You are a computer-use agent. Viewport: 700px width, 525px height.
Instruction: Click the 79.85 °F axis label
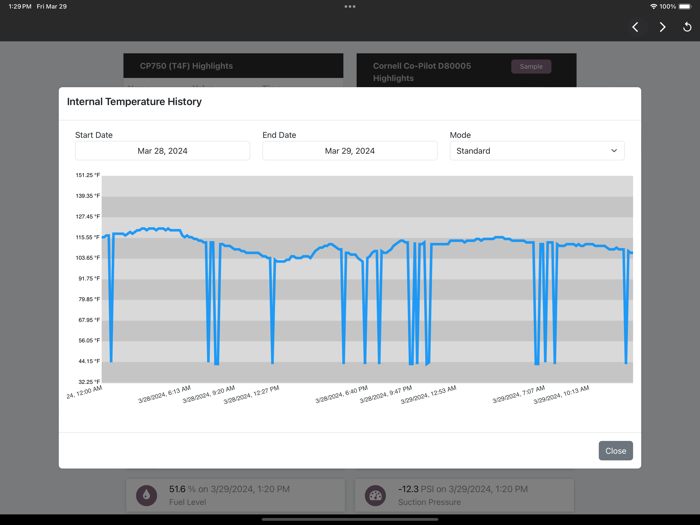89,299
